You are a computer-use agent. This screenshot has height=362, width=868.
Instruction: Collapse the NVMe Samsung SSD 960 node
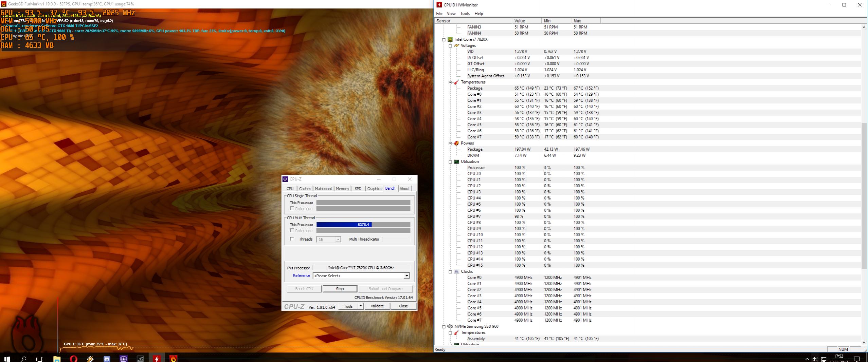444,327
